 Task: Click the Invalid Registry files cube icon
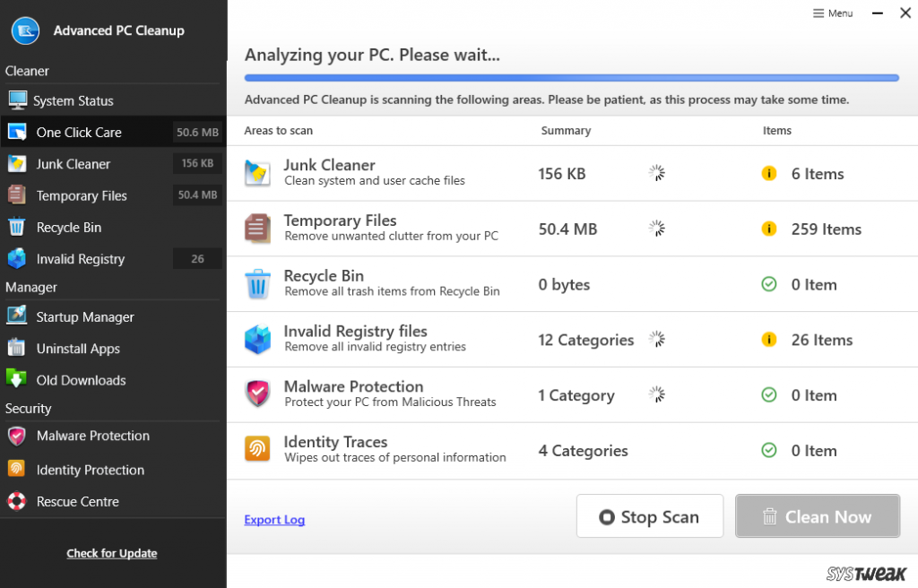coord(257,340)
